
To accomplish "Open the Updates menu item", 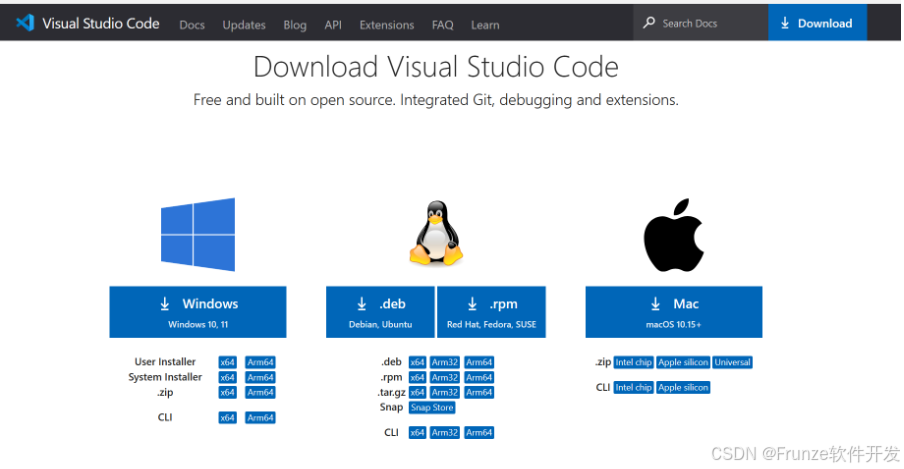I will click(244, 25).
